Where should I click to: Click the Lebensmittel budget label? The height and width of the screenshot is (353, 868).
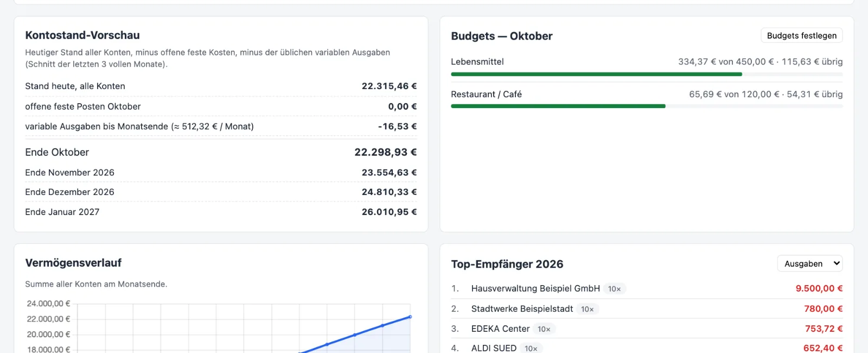coord(477,61)
